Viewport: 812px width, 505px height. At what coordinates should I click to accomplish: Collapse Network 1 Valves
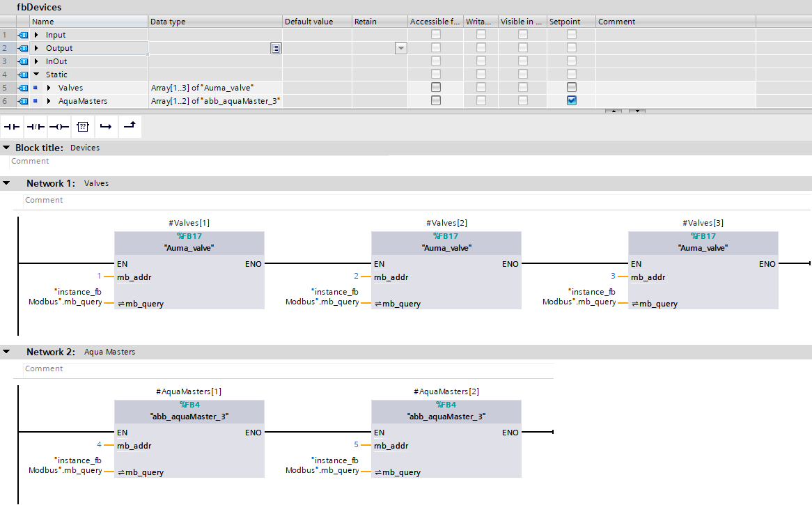coord(6,182)
